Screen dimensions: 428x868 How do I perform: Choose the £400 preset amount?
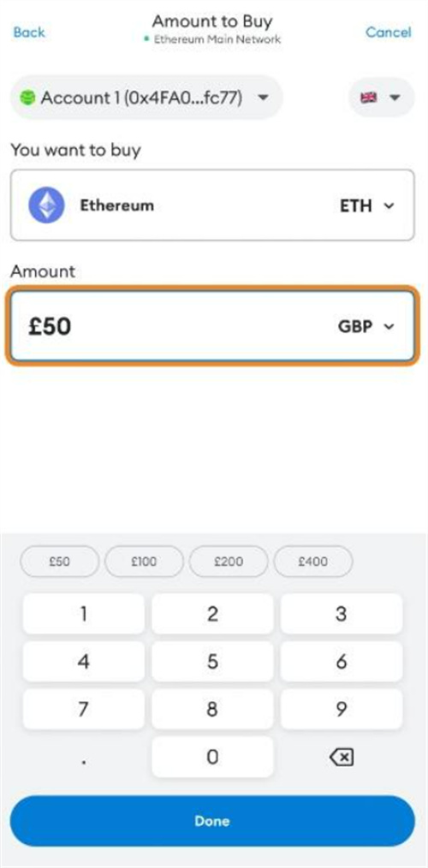click(x=312, y=562)
